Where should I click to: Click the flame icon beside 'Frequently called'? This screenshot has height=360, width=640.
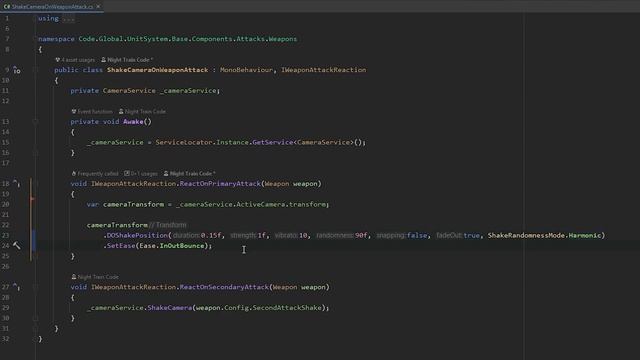click(74, 173)
